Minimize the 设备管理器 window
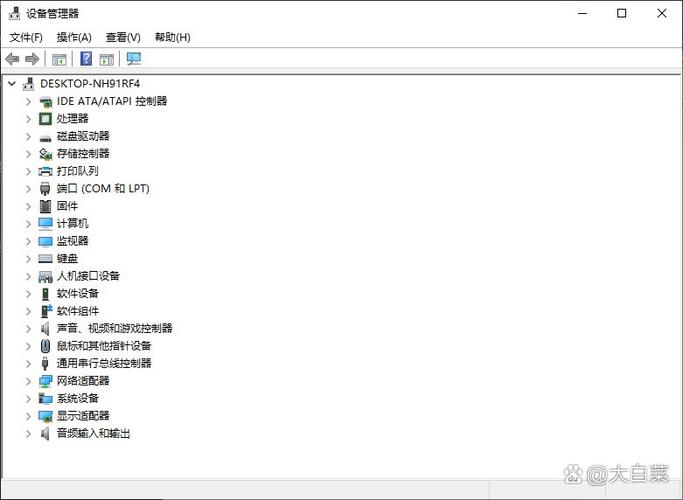 (x=582, y=13)
